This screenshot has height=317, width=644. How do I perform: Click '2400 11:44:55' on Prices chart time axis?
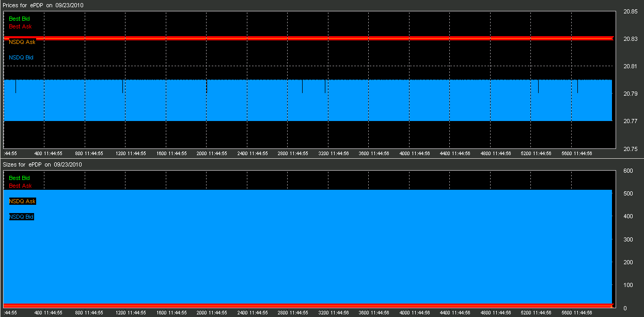tap(253, 154)
